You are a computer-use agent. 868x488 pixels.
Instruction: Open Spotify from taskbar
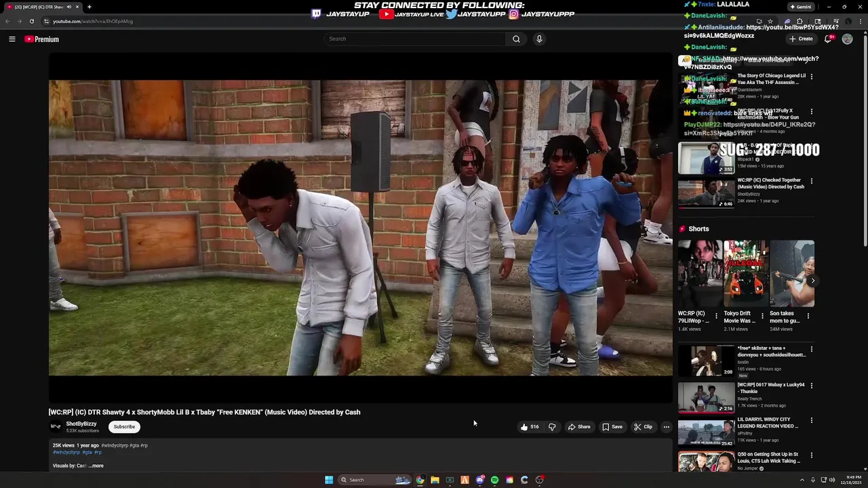click(x=494, y=480)
